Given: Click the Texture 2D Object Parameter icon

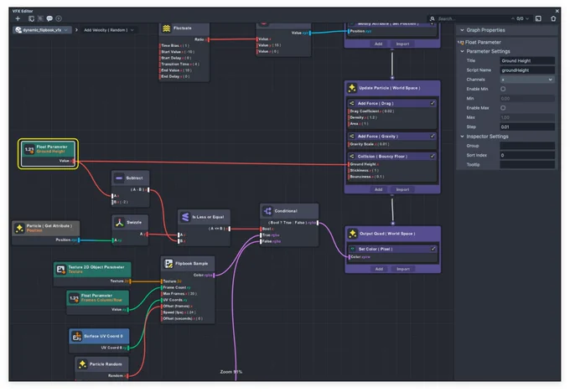Looking at the screenshot, I should (x=60, y=269).
